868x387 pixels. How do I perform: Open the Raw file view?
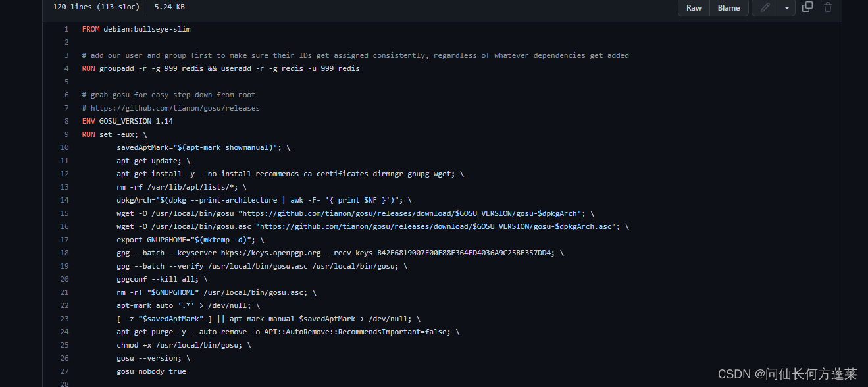click(694, 8)
